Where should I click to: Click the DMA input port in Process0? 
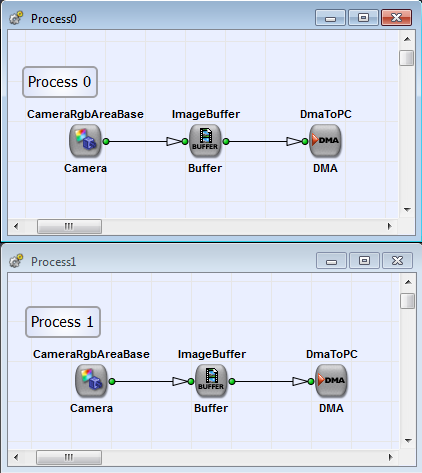[x=305, y=141]
